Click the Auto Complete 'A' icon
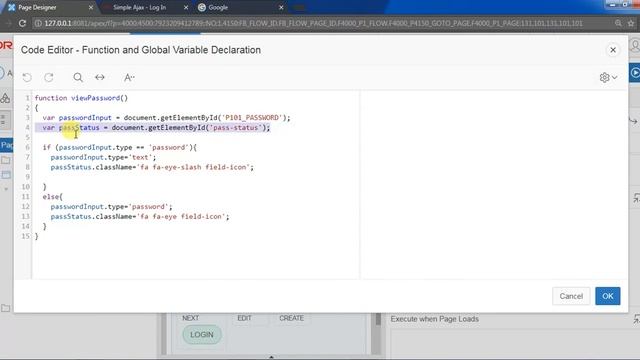This screenshot has width=640, height=360. click(x=129, y=77)
